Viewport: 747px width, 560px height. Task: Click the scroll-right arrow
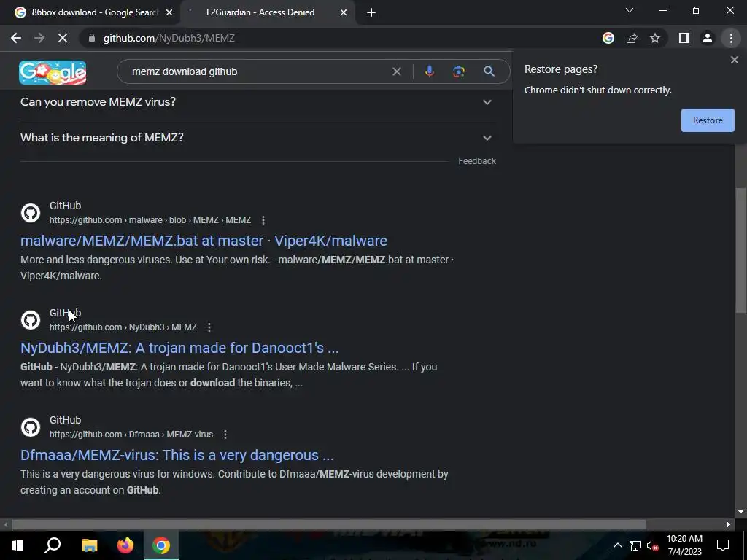click(729, 525)
